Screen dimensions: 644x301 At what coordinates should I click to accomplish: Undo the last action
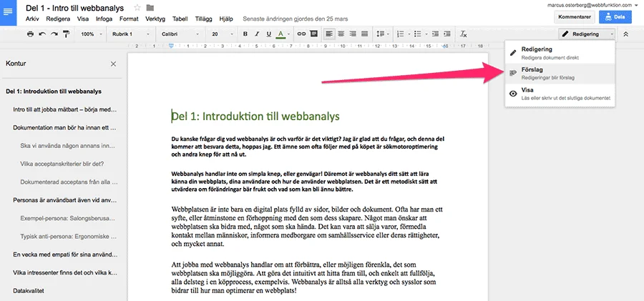click(x=42, y=34)
